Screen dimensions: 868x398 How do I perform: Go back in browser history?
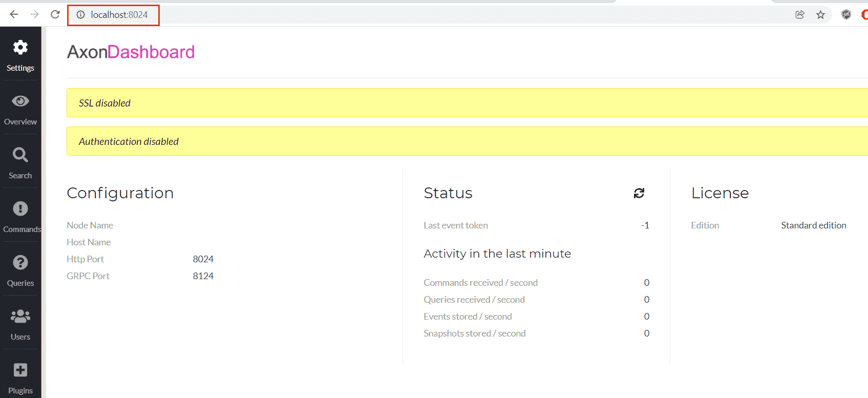point(14,14)
